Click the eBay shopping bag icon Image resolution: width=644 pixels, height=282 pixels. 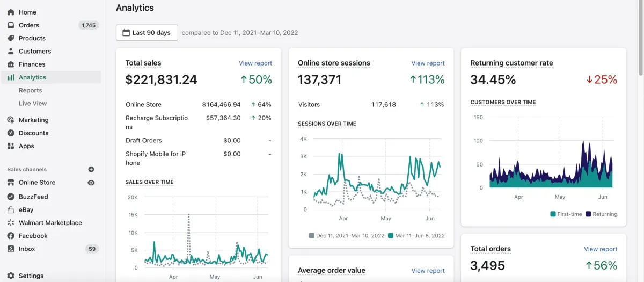click(11, 210)
